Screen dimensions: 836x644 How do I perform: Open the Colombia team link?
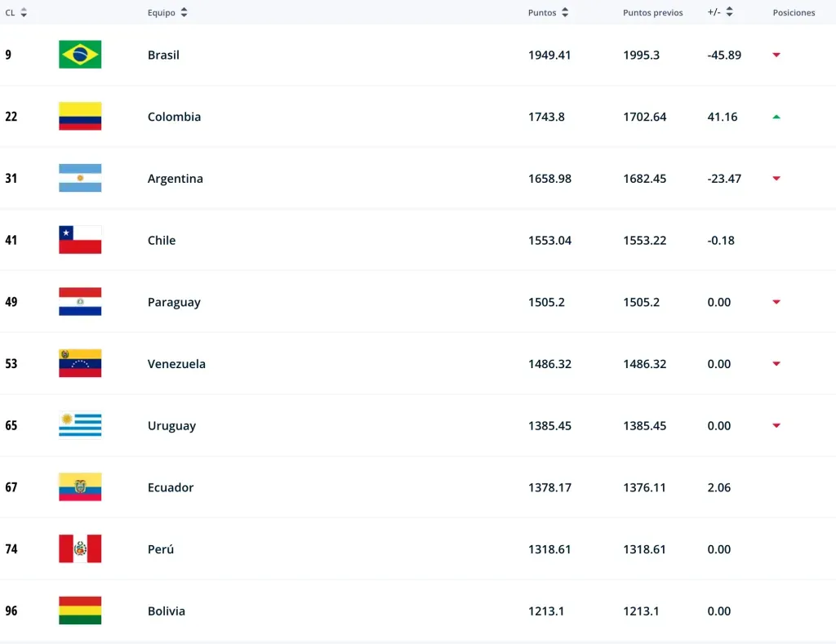pyautogui.click(x=174, y=117)
